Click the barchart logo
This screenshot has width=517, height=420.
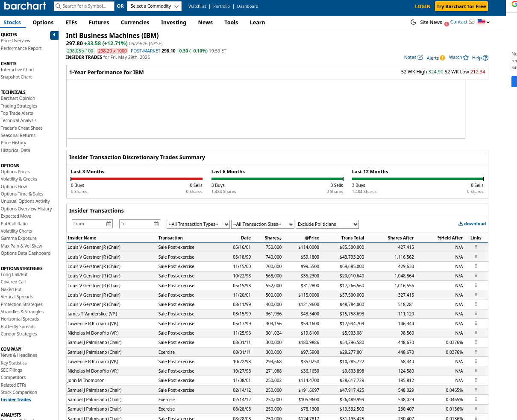tap(25, 6)
